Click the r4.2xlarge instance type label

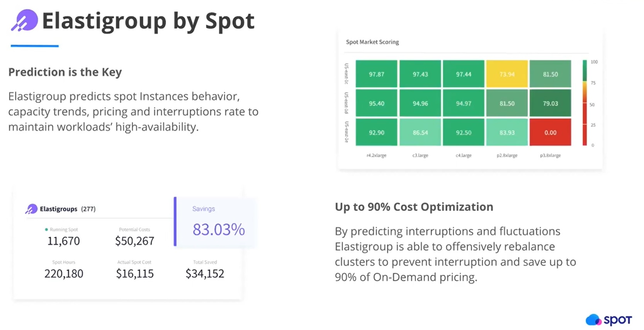376,155
